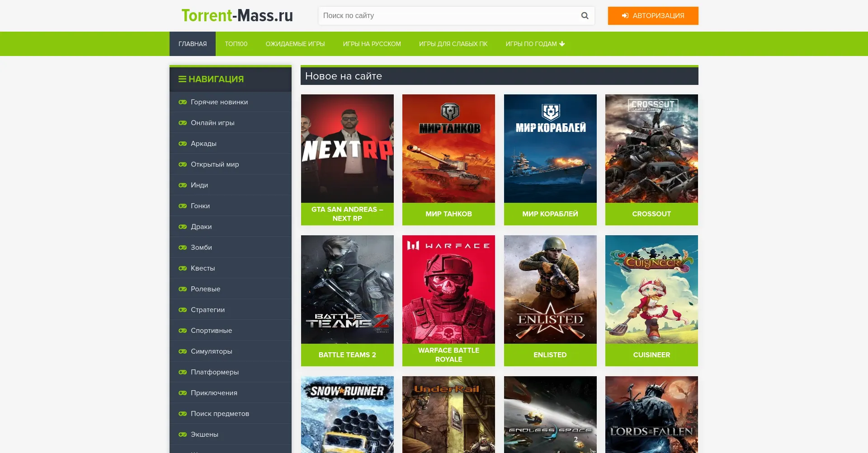Open the Endless Space 2 cover
Viewport: 868px width, 453px height.
click(550, 415)
